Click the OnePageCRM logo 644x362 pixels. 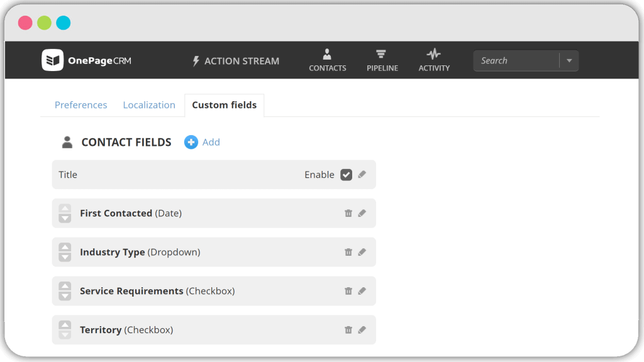(87, 60)
